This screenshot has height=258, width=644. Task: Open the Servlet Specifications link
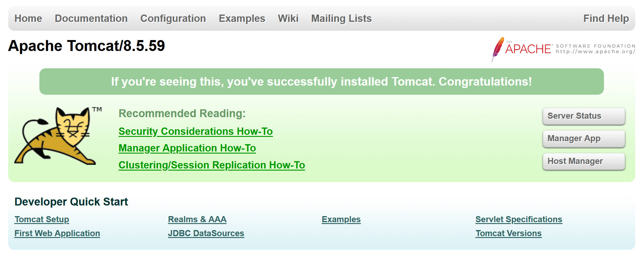click(519, 219)
